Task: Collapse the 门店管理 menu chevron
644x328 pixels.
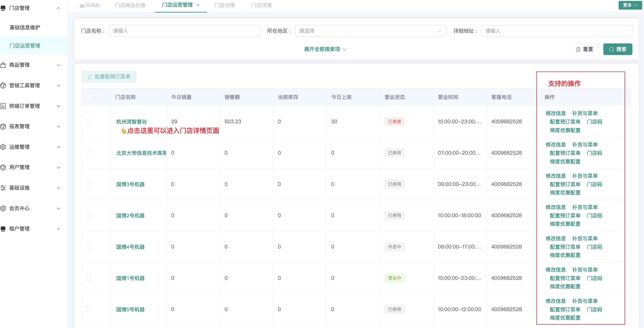Action: (x=58, y=8)
